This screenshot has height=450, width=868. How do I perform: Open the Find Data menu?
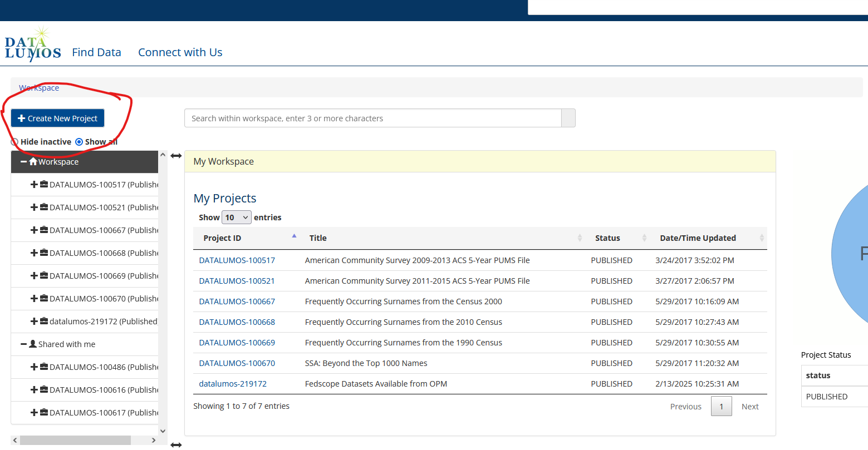click(x=96, y=52)
